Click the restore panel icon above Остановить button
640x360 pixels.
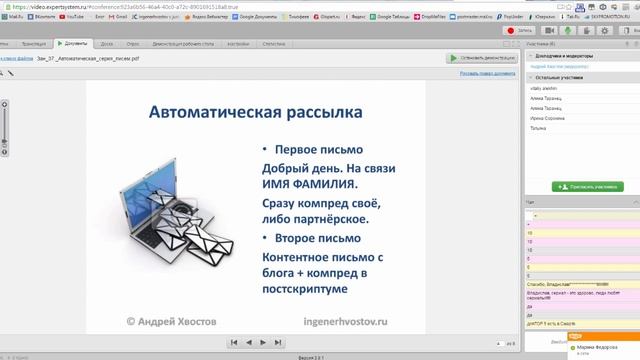pyautogui.click(x=507, y=44)
